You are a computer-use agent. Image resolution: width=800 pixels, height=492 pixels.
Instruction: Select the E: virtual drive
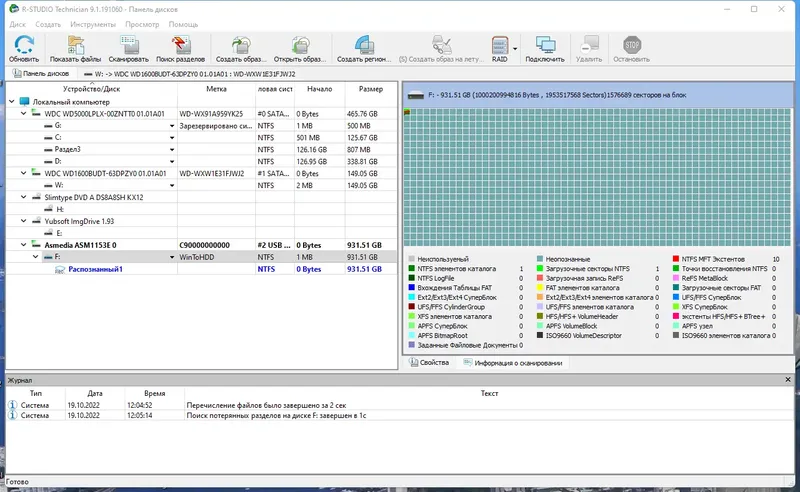[x=59, y=233]
